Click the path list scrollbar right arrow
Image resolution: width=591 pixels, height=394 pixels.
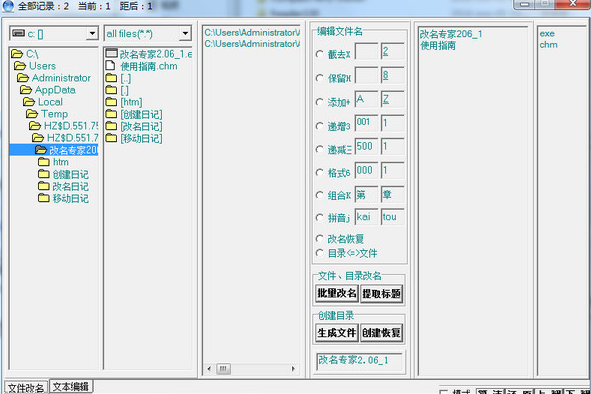[x=293, y=369]
